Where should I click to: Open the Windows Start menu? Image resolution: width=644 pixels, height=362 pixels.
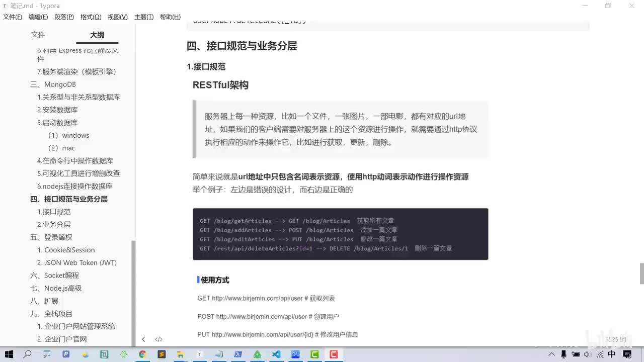pyautogui.click(x=9, y=354)
